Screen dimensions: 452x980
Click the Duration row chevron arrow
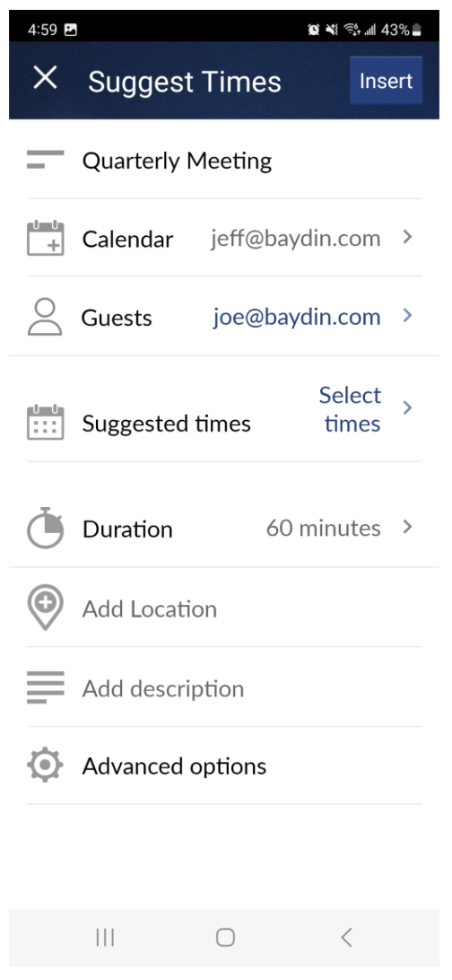point(408,528)
